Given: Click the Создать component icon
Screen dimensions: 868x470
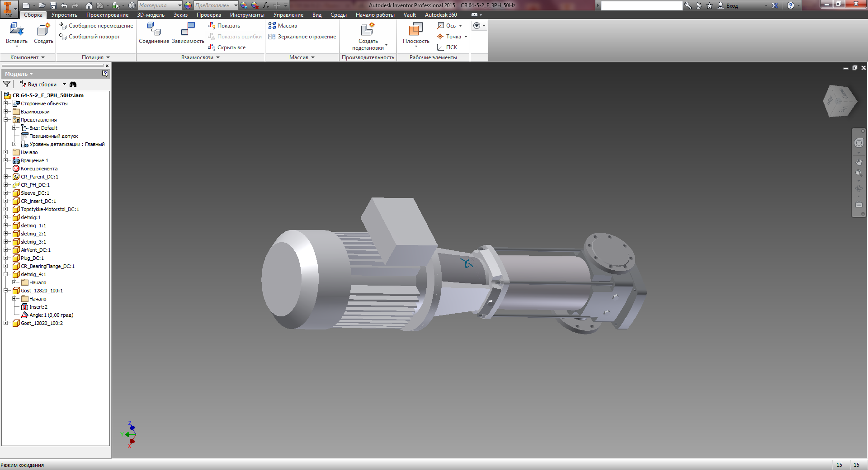Looking at the screenshot, I should 43,30.
